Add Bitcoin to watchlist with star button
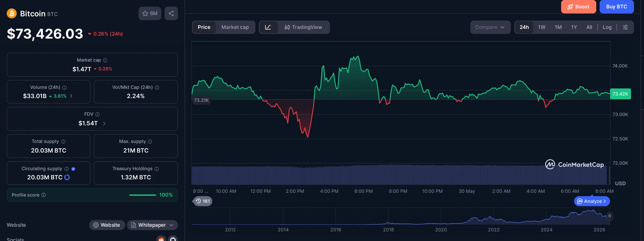The image size is (644, 241). click(150, 13)
